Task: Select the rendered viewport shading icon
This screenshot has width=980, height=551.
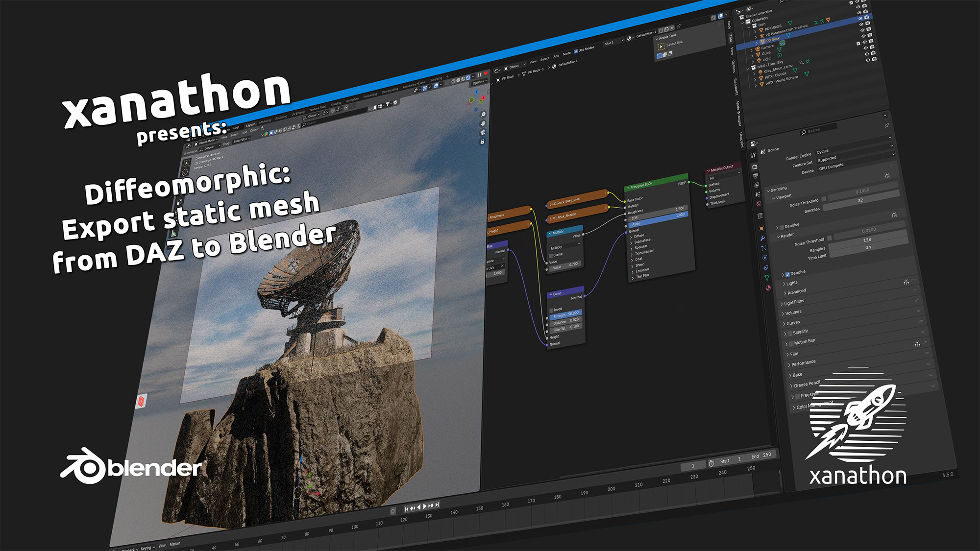Action: click(469, 77)
